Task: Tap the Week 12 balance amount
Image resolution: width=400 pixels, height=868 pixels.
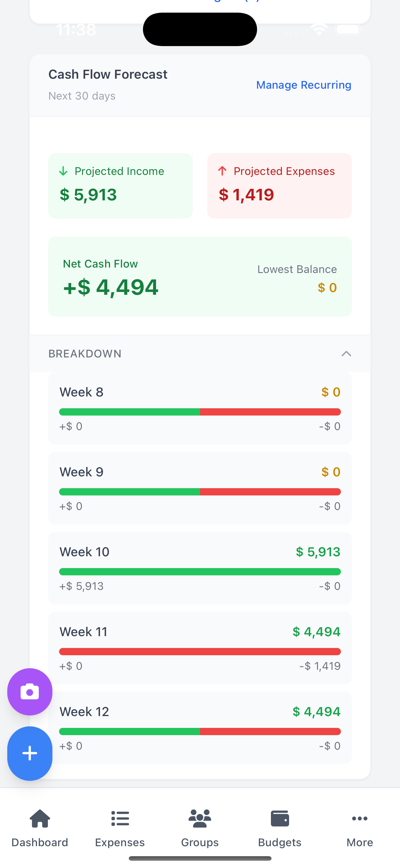Action: coord(316,712)
